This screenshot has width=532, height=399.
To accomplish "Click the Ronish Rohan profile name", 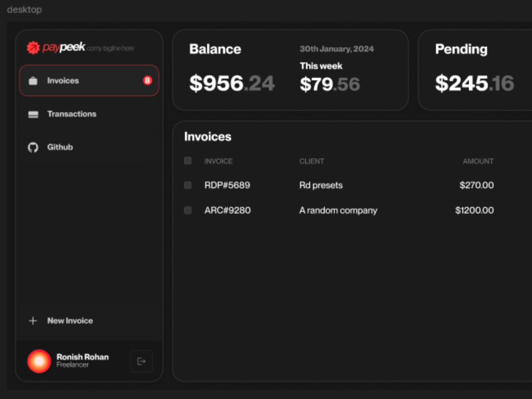I will [82, 357].
